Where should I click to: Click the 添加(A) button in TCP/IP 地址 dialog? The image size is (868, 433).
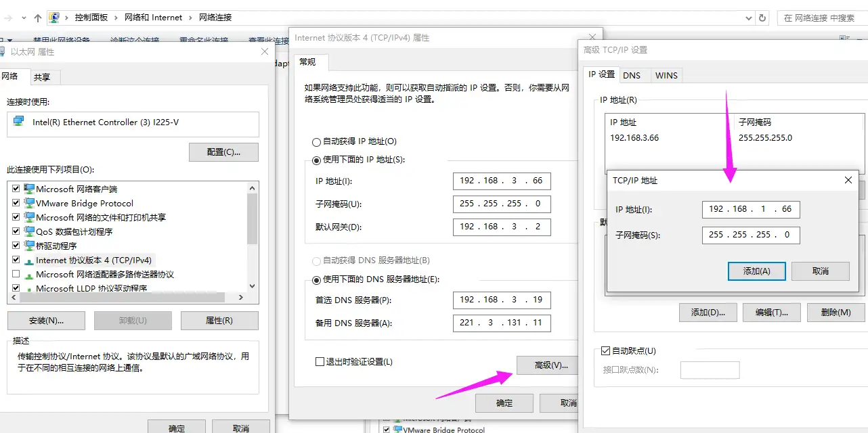[x=756, y=271]
